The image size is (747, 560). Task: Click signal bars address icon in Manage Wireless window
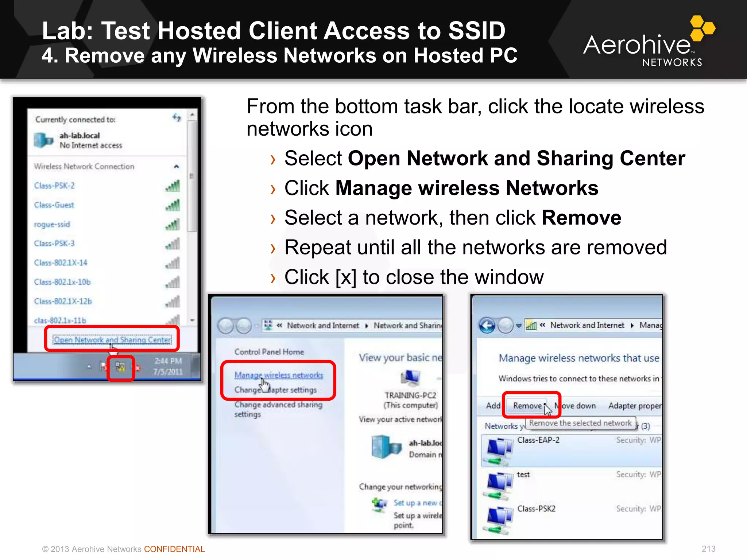(x=531, y=326)
